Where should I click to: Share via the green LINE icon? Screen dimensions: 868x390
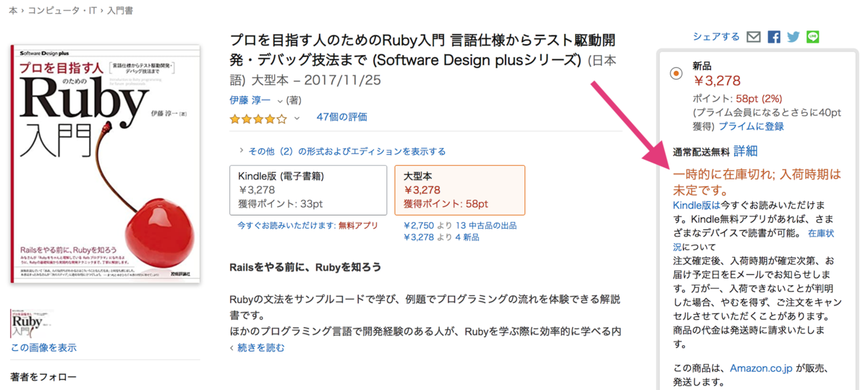[x=813, y=37]
